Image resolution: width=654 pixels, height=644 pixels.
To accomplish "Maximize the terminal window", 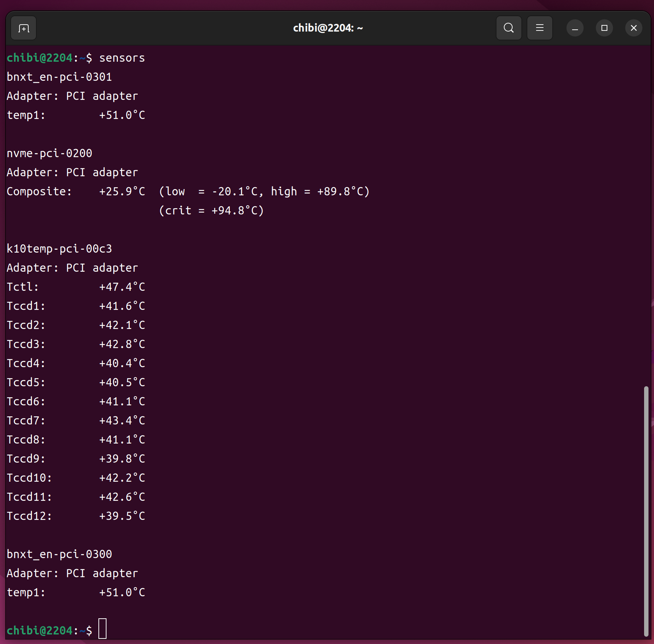I will pyautogui.click(x=604, y=28).
